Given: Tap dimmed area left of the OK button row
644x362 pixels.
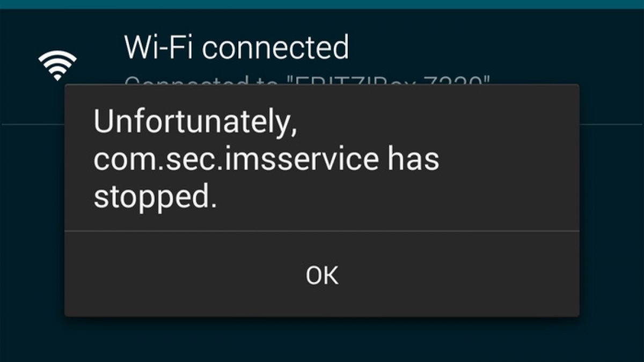Looking at the screenshot, I should [32, 275].
